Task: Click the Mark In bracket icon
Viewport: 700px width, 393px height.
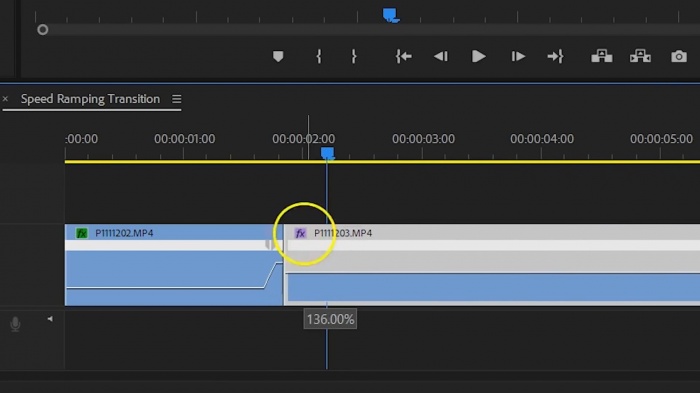Action: coord(319,57)
